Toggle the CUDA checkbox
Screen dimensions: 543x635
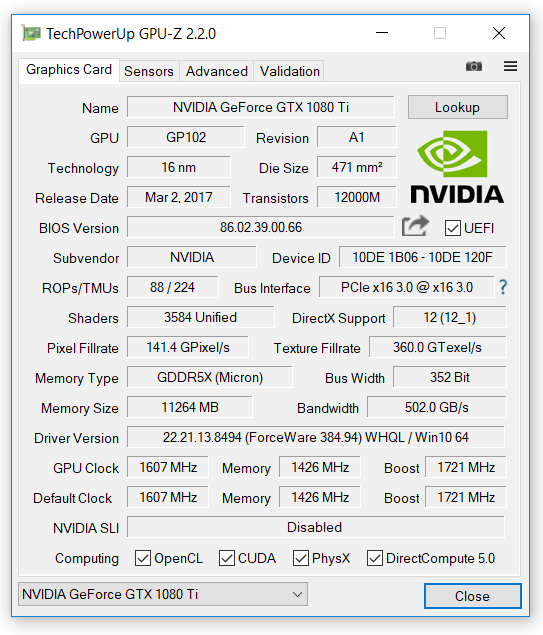[226, 558]
